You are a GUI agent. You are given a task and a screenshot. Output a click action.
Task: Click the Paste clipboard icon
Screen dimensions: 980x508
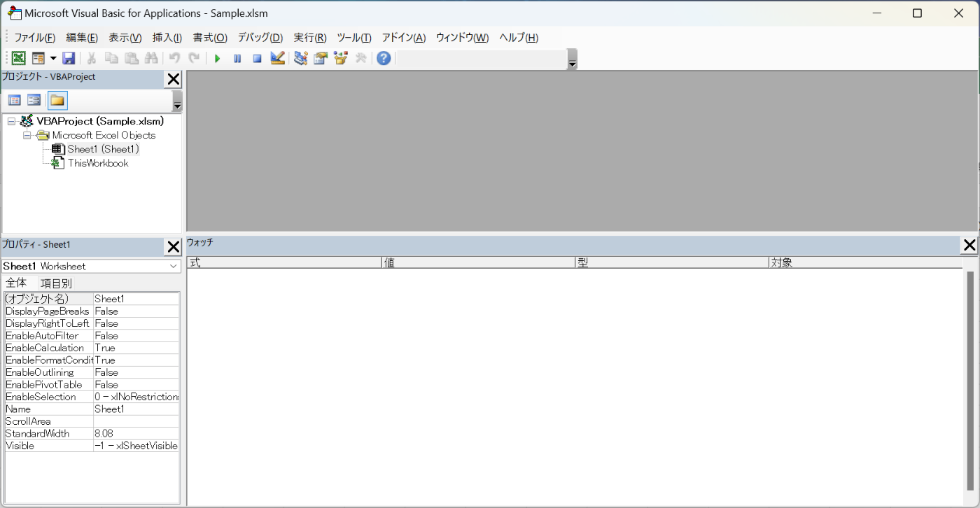click(x=132, y=59)
